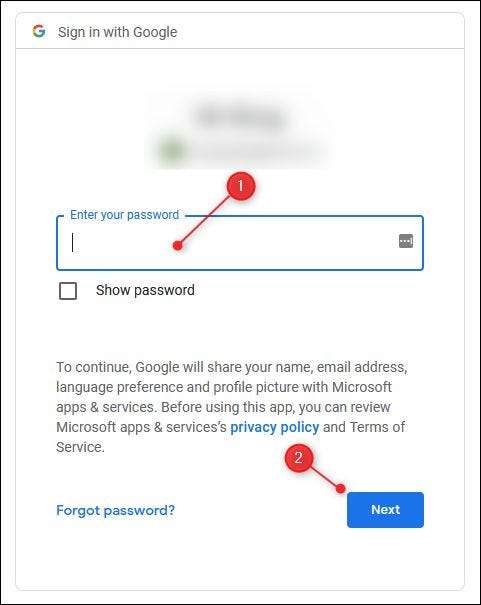Viewport: 481px width, 605px height.
Task: Click the 'Microsoft apps & services's' text
Action: click(141, 427)
